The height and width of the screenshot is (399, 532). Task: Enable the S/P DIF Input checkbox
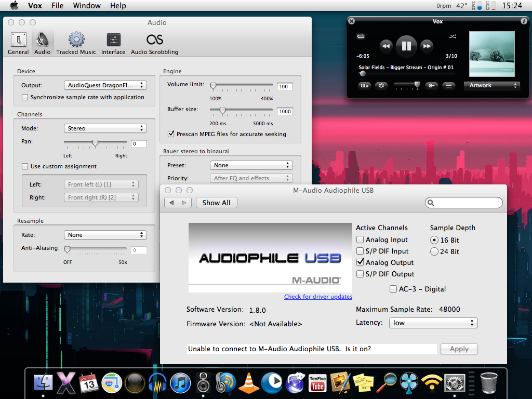coord(360,251)
